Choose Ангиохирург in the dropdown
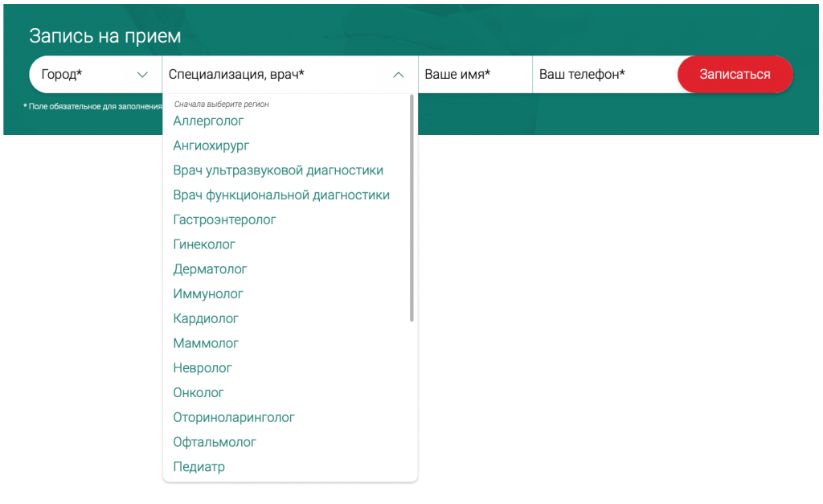The width and height of the screenshot is (823, 504). pyautogui.click(x=211, y=146)
